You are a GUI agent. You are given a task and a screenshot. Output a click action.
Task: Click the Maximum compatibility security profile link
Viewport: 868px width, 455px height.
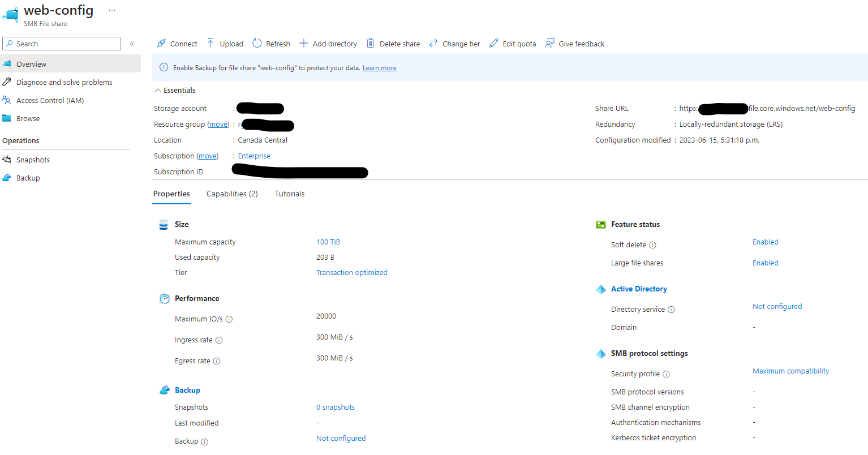coord(791,371)
